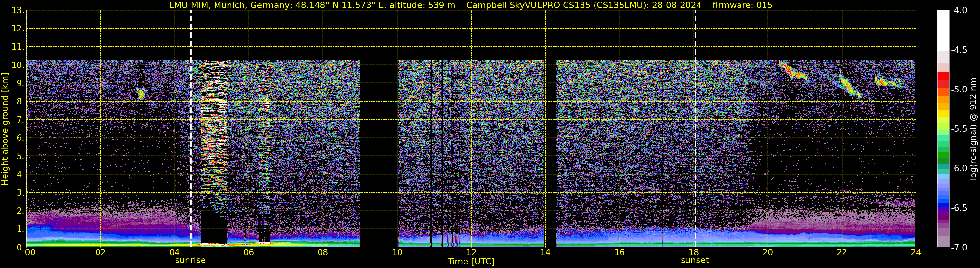
Task: Click the green color band on the colorbar
Action: [x=944, y=155]
